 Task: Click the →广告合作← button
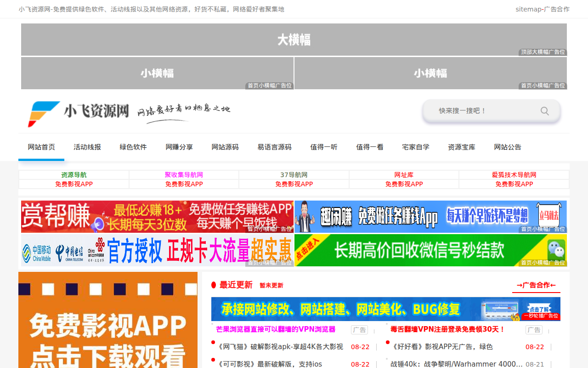point(536,285)
